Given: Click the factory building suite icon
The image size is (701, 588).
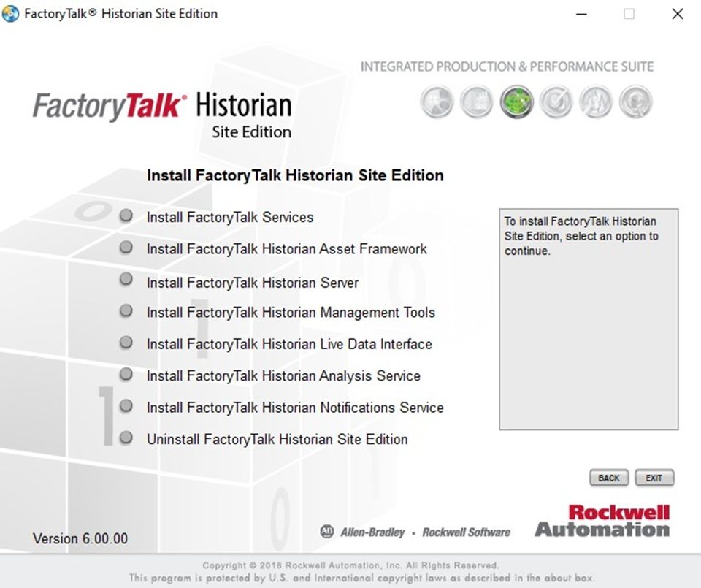Looking at the screenshot, I should coord(477,102).
